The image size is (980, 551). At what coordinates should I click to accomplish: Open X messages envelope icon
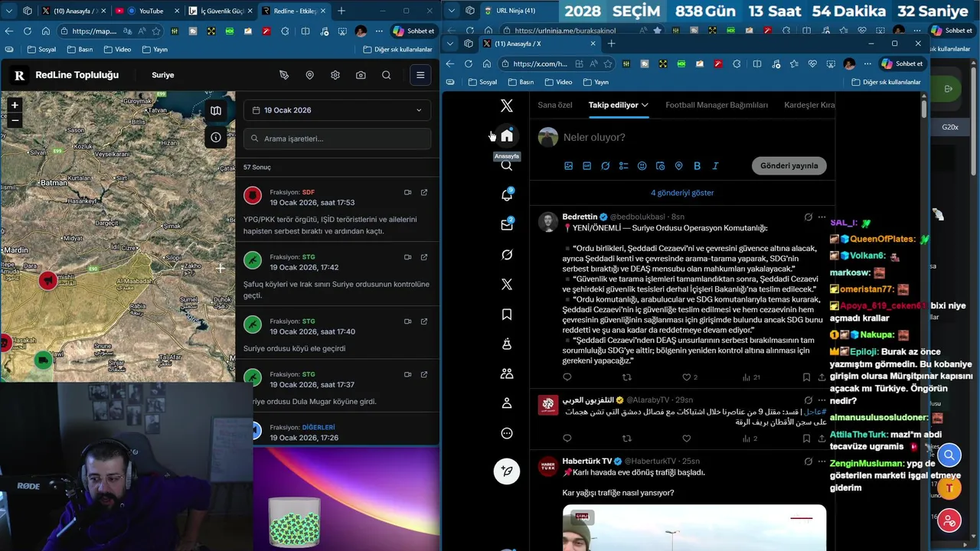click(x=506, y=224)
